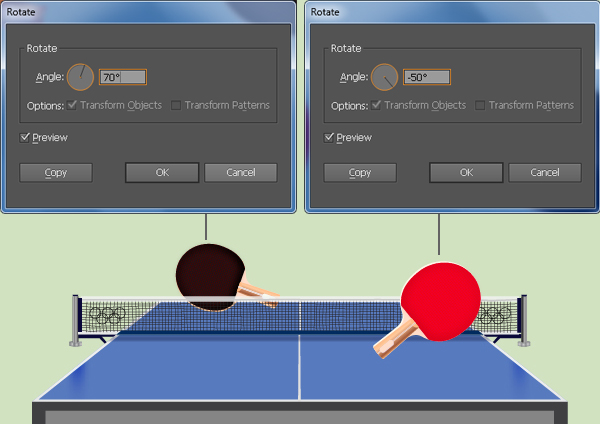This screenshot has width=600, height=424.
Task: Click the Angle field showing 70°
Action: (x=123, y=77)
